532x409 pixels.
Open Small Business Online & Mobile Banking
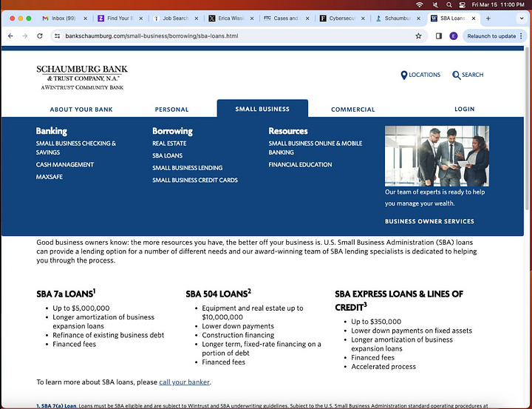(316, 148)
